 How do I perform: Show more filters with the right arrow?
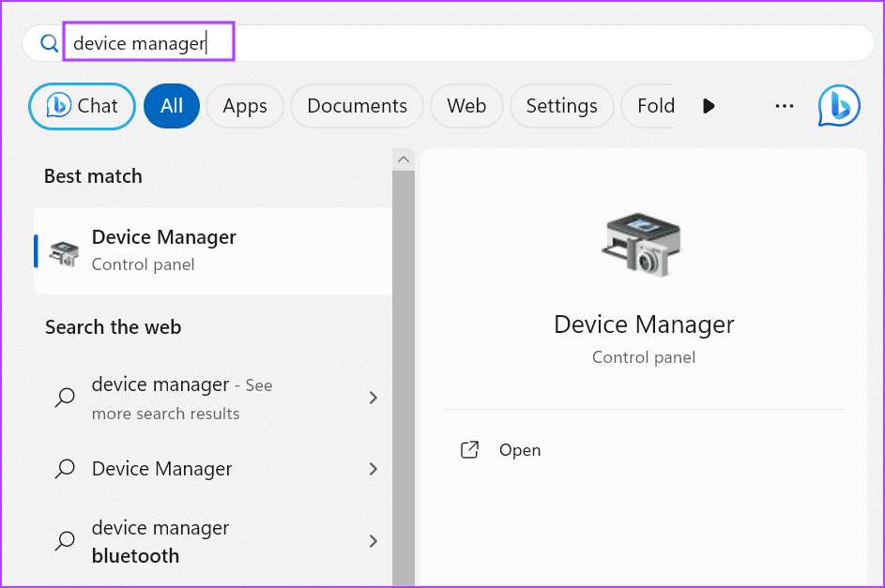click(709, 106)
